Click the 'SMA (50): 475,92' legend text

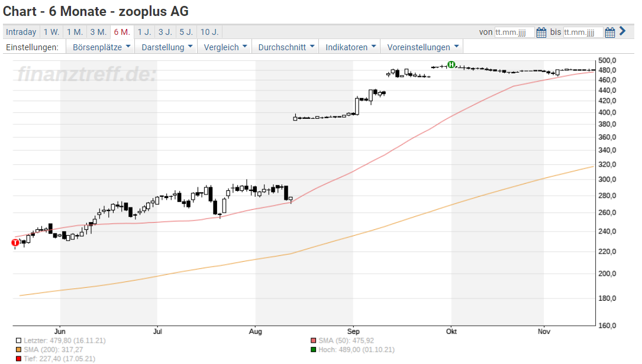(x=346, y=340)
